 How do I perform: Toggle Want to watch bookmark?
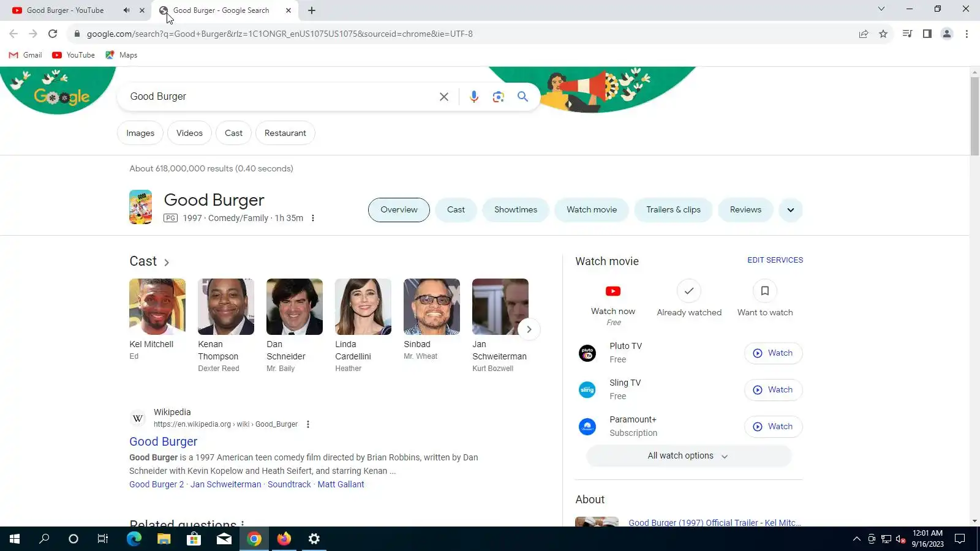coord(765,291)
